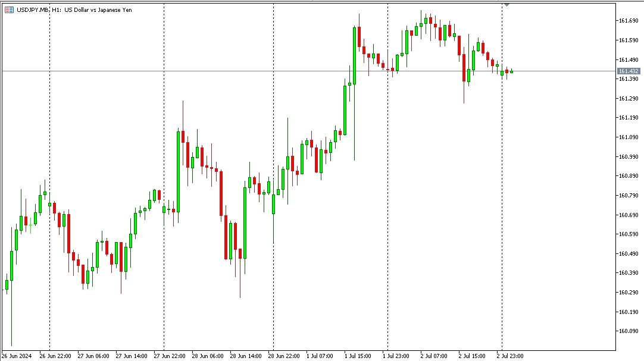
Task: Click the 161.290 price scale label
Action: point(629,99)
